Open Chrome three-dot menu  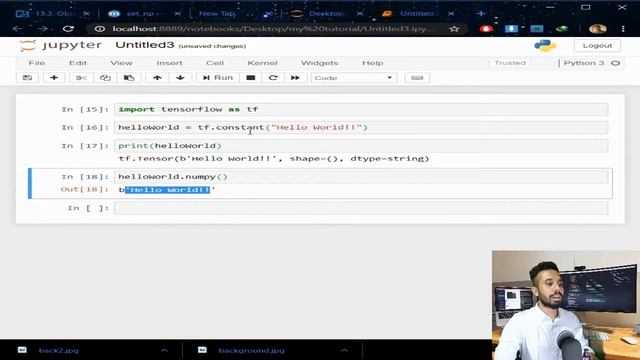pyautogui.click(x=623, y=29)
